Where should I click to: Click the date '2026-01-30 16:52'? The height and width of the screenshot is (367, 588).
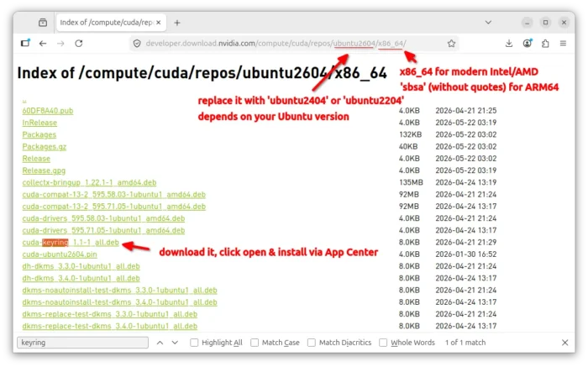click(465, 254)
